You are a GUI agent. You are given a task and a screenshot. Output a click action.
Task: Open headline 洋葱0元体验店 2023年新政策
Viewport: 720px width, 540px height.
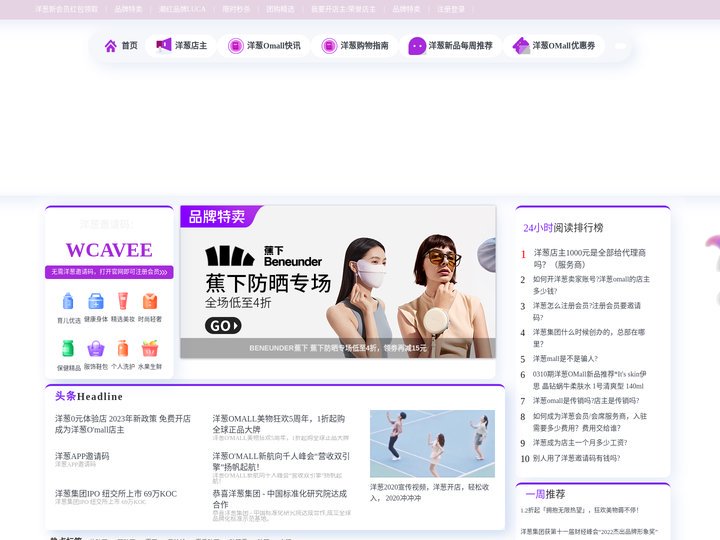pos(123,424)
